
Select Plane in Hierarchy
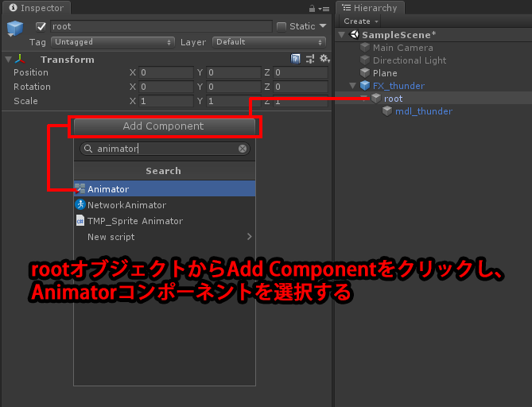pyautogui.click(x=385, y=73)
